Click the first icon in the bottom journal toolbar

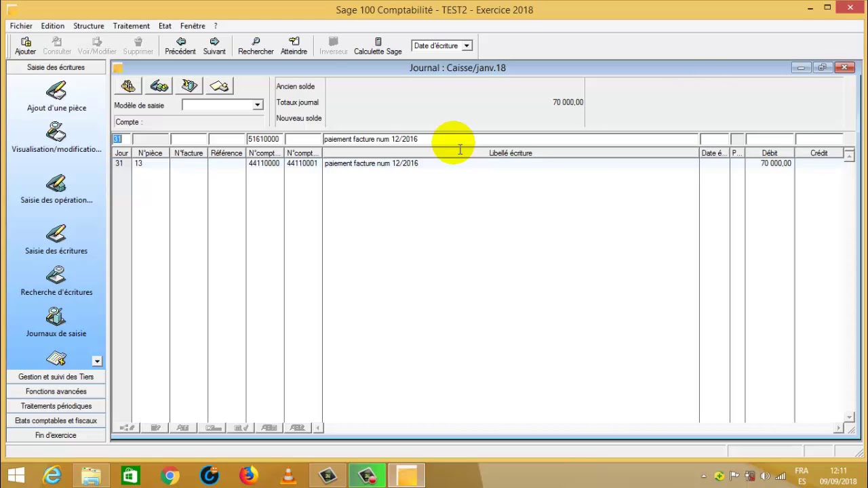point(127,428)
